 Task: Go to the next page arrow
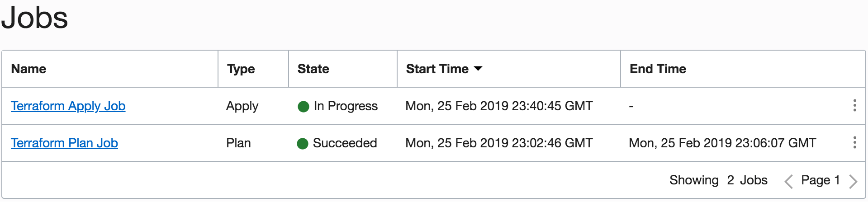pyautogui.click(x=853, y=181)
